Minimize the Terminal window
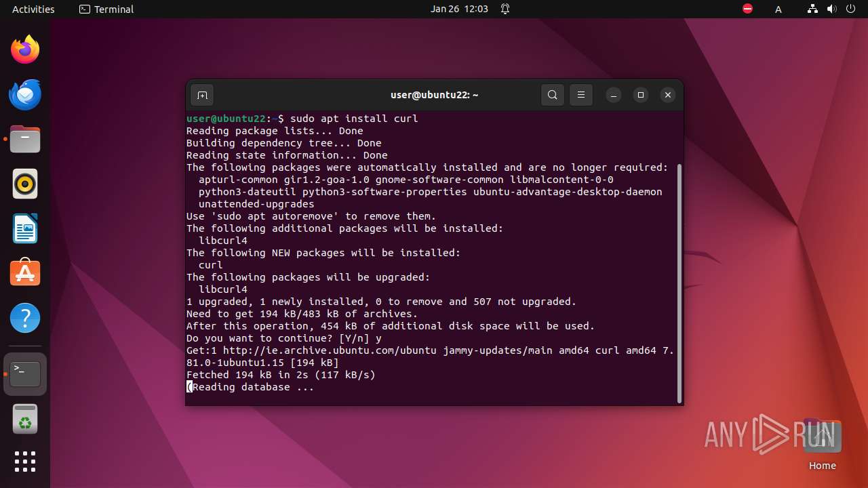Image resolution: width=868 pixels, height=488 pixels. [x=614, y=95]
